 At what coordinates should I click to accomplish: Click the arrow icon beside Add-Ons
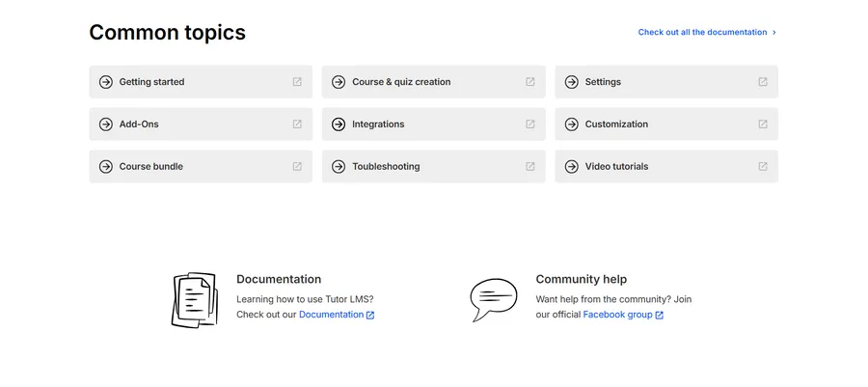click(x=106, y=124)
